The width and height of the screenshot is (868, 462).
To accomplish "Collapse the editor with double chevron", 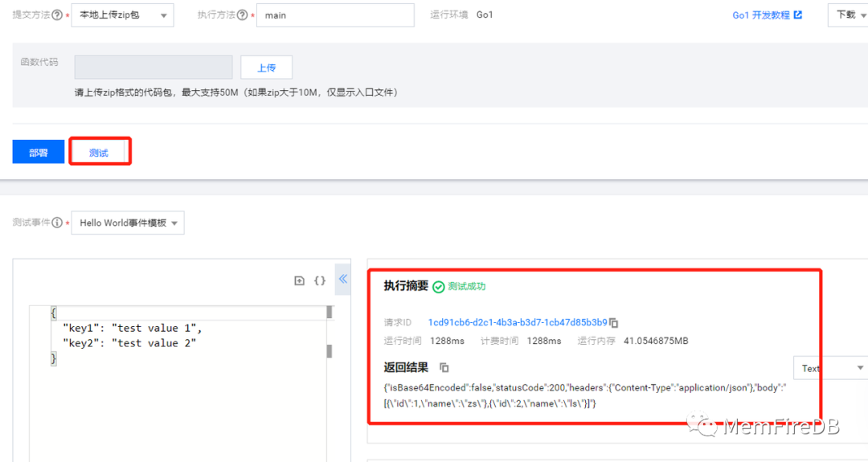I will pyautogui.click(x=343, y=279).
